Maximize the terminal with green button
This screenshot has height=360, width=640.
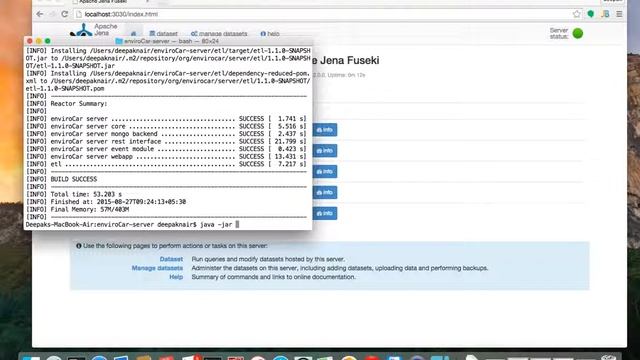(x=47, y=41)
